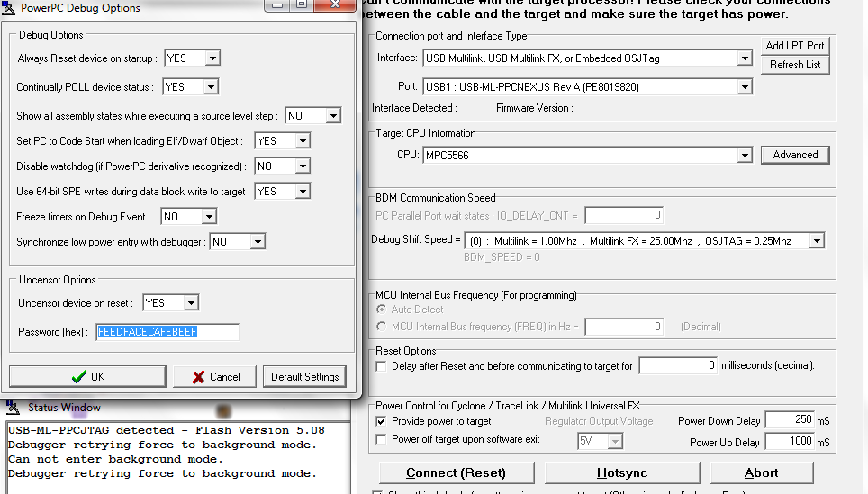The width and height of the screenshot is (868, 494).
Task: Toggle Provide power to target checkbox
Action: [x=382, y=421]
